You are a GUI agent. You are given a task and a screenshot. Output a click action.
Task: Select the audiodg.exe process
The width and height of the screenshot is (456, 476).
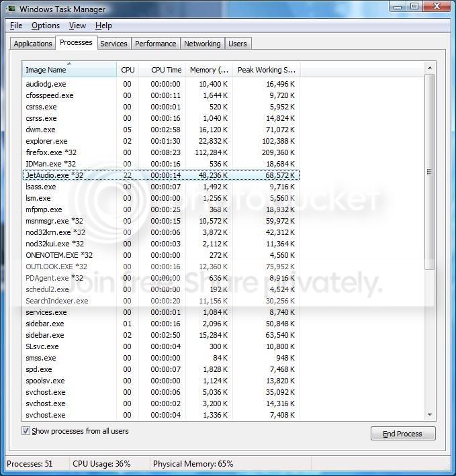coord(161,84)
